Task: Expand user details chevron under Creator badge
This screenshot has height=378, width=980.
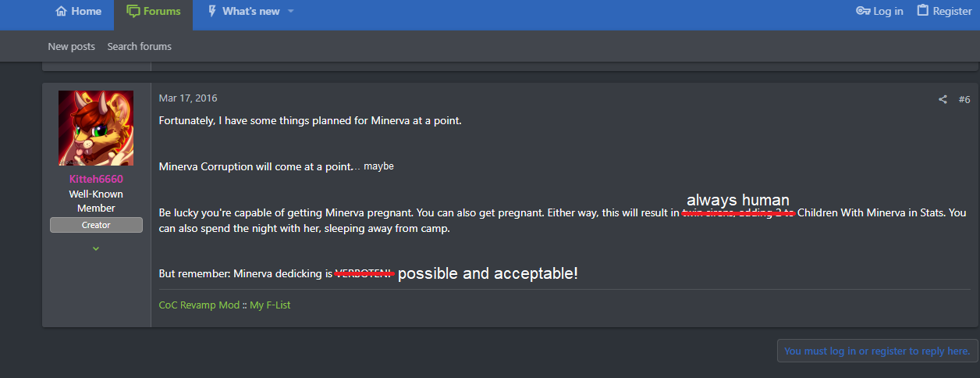Action: point(96,248)
